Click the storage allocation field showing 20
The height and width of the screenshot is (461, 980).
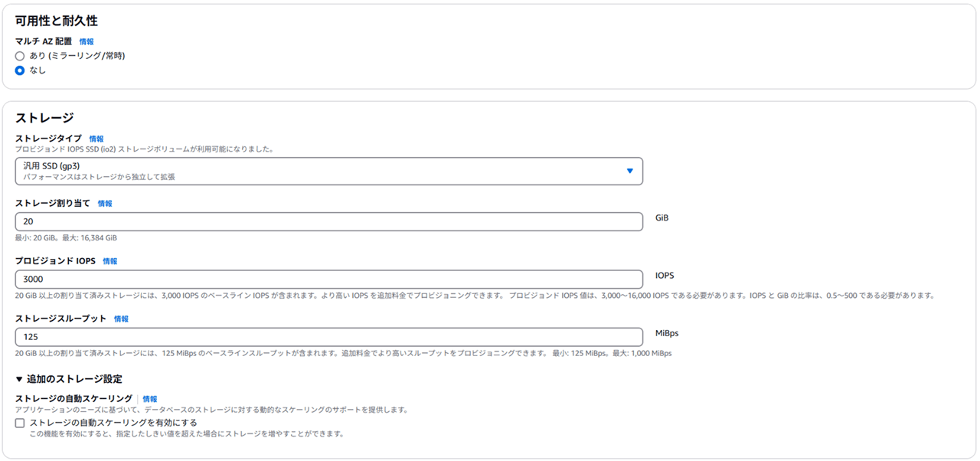pos(328,221)
